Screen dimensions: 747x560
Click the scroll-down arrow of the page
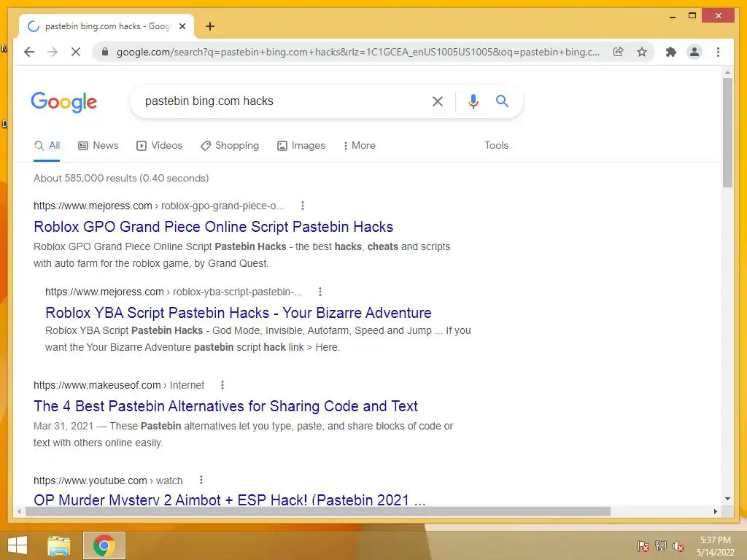click(727, 499)
